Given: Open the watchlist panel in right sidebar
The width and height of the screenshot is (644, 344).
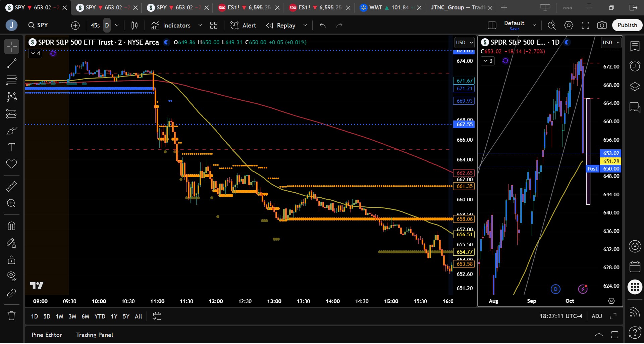Looking at the screenshot, I should (x=635, y=46).
